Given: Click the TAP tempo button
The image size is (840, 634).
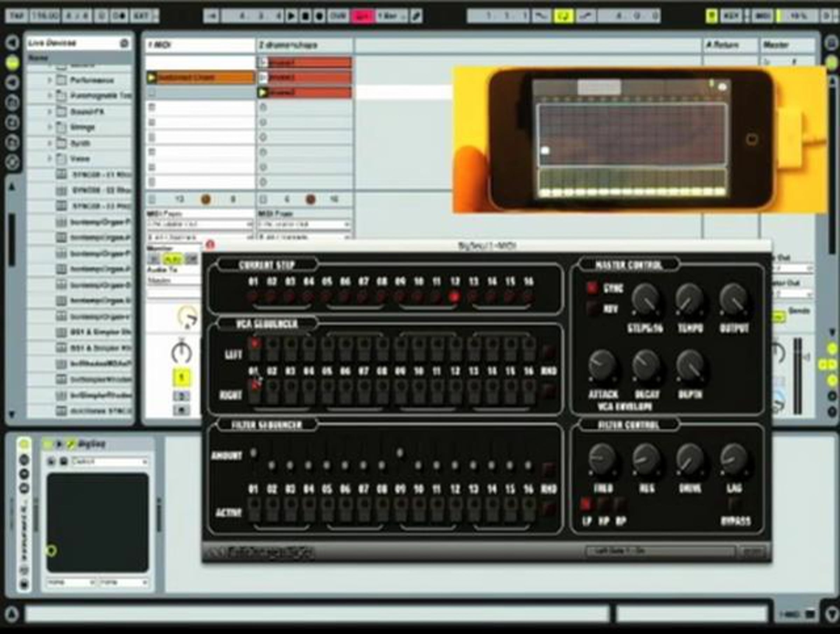Looking at the screenshot, I should point(16,16).
